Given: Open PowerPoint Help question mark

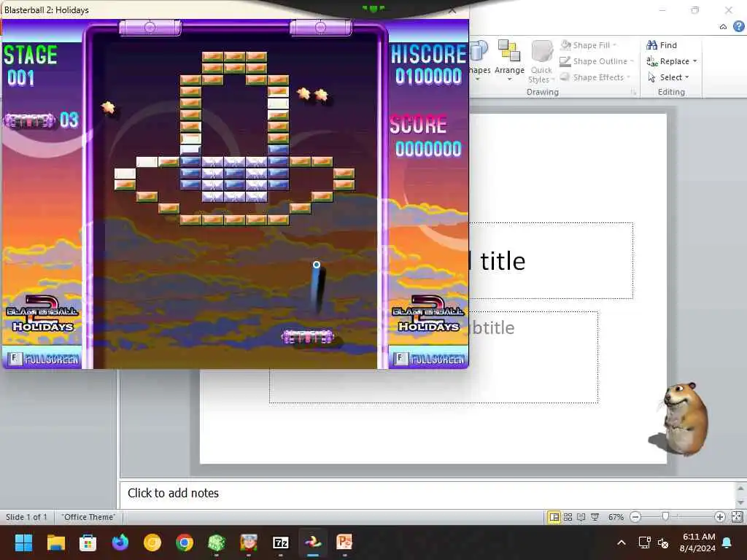Looking at the screenshot, I should pos(738,27).
